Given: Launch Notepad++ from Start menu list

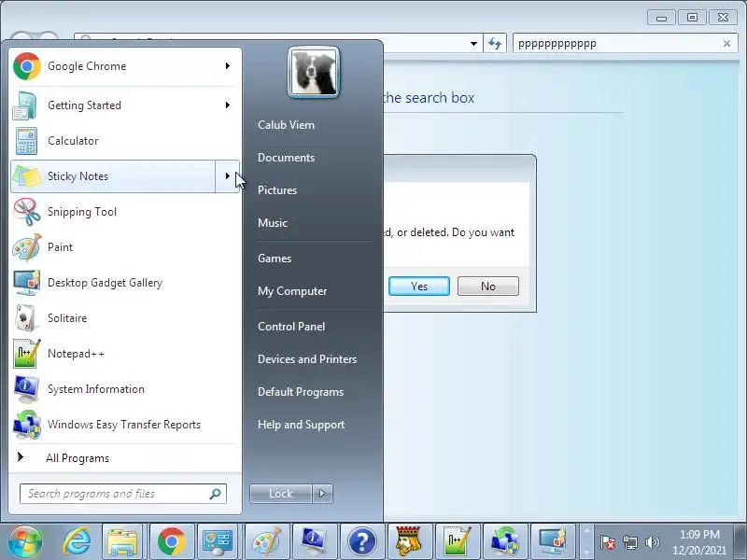Looking at the screenshot, I should tap(124, 354).
